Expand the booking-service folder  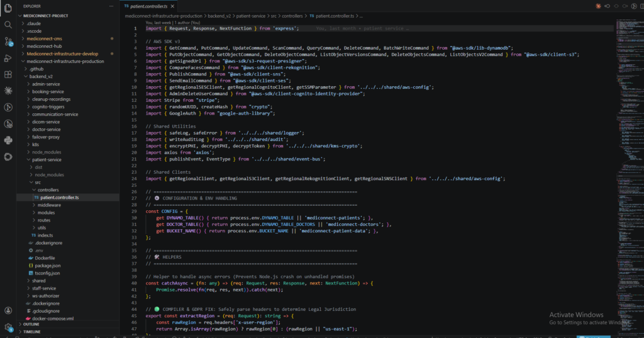[x=68, y=92]
